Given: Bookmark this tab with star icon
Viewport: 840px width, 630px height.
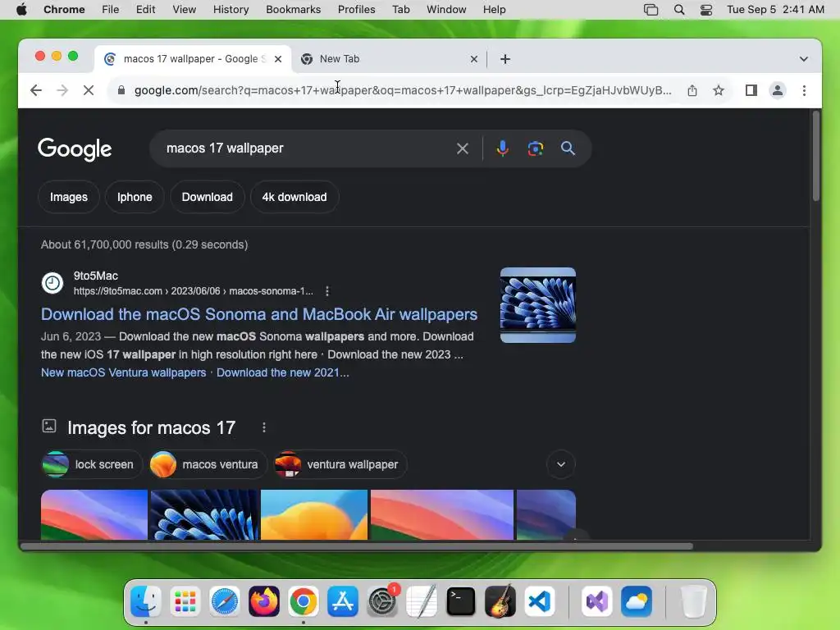Looking at the screenshot, I should (x=719, y=90).
